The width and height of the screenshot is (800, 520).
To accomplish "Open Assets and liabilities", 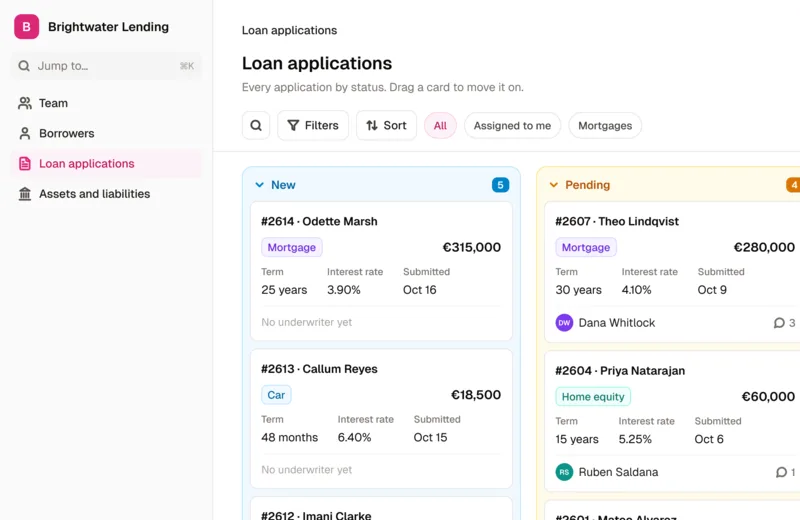I will coord(106,194).
